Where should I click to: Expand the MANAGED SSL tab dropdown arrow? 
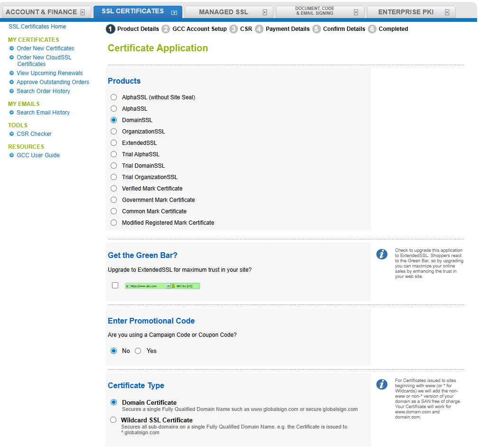265,11
